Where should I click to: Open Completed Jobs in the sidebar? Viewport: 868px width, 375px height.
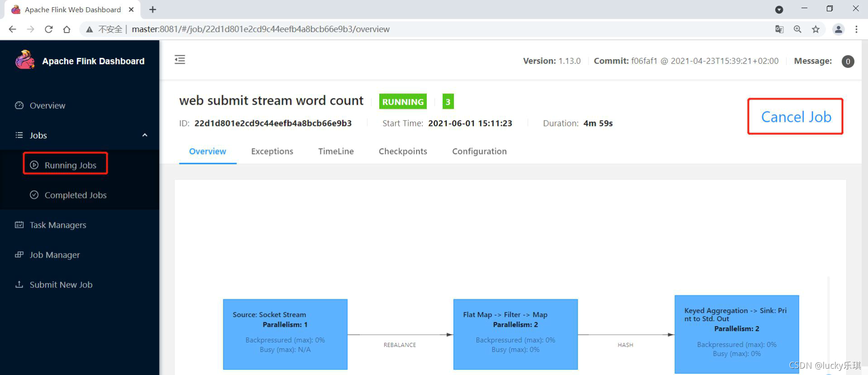pos(80,195)
